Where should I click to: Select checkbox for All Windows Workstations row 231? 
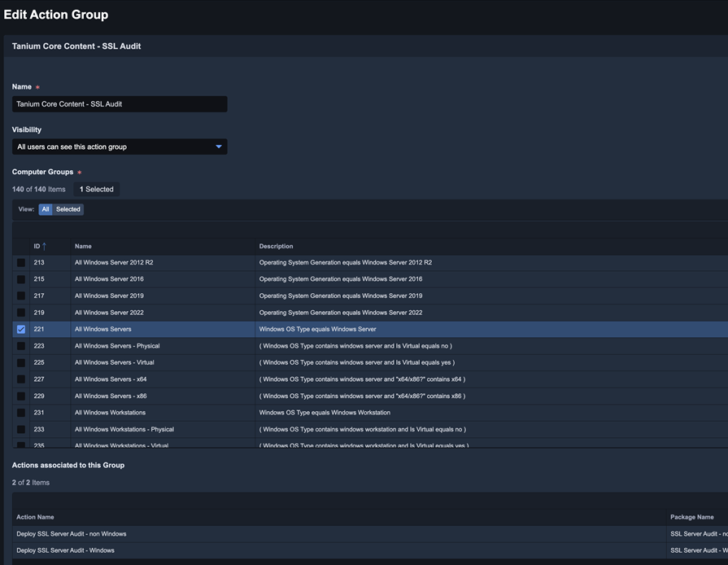coord(21,413)
